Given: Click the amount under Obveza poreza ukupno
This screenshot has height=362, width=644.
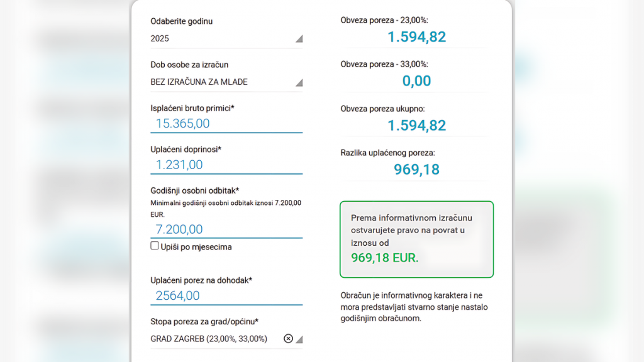Looking at the screenshot, I should pos(416,125).
